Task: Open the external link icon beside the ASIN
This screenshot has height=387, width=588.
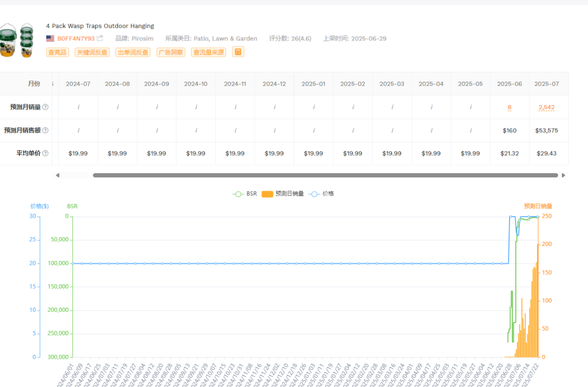Action: pos(100,38)
